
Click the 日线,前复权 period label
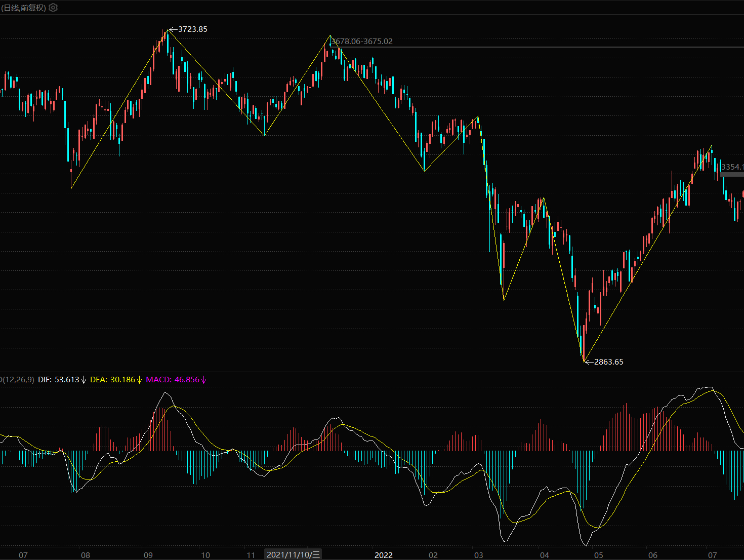(23, 8)
